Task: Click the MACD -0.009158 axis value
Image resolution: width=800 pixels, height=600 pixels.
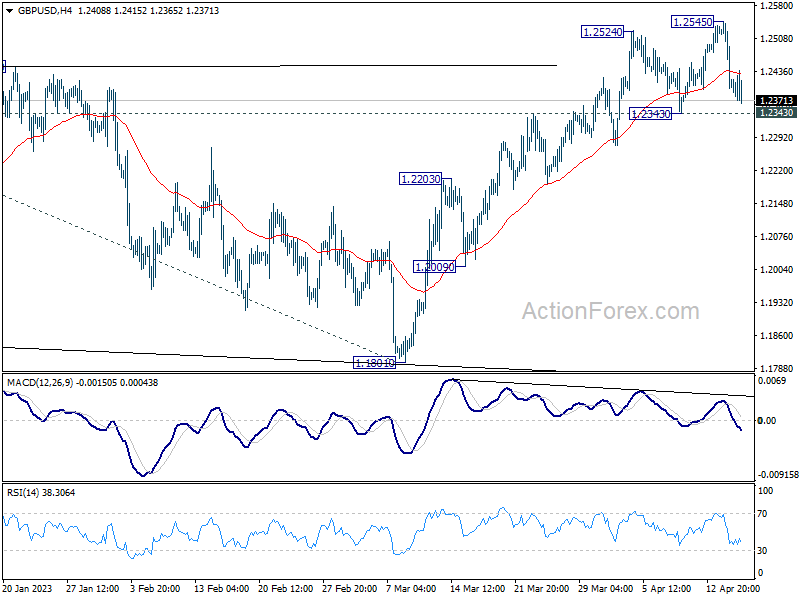Action: tap(778, 474)
